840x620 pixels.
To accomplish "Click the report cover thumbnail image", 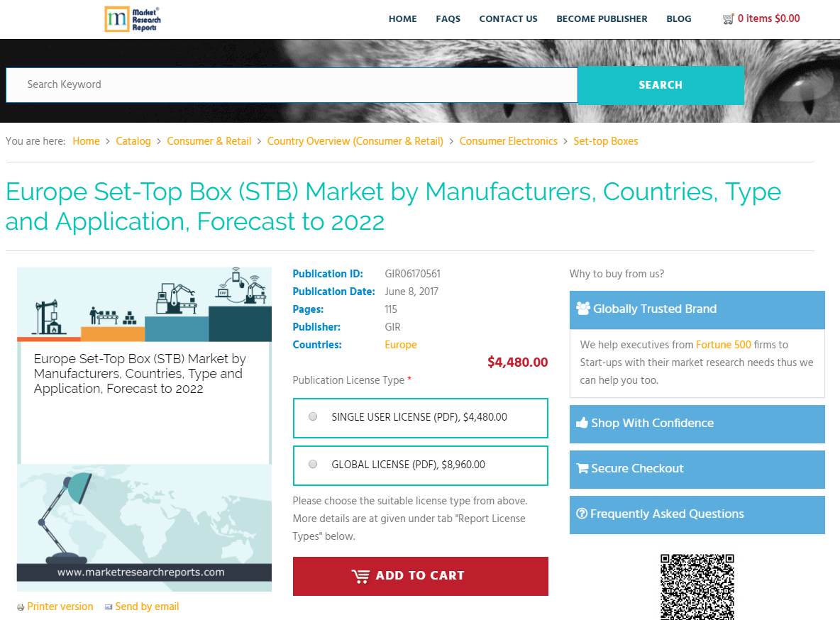I will click(144, 429).
